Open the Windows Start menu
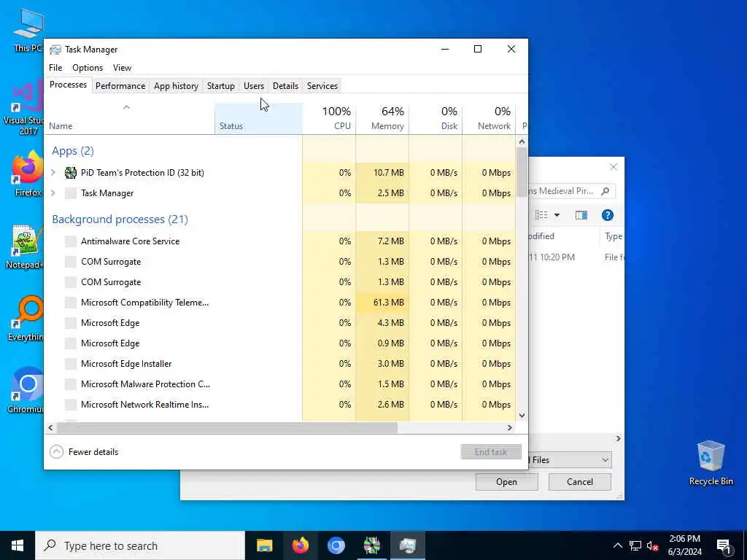 18,545
